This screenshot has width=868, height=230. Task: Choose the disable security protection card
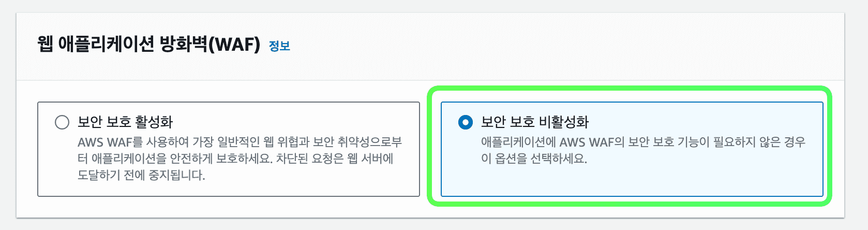point(632,149)
